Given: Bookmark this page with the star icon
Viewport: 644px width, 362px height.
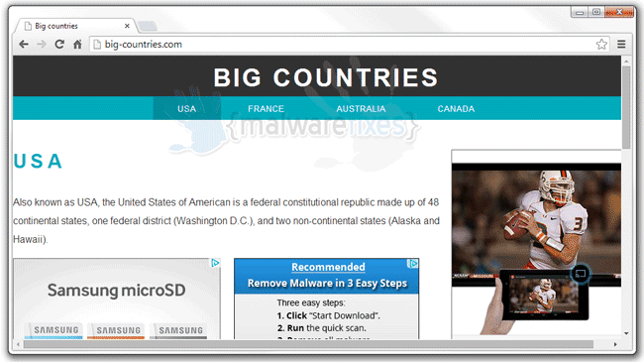Looking at the screenshot, I should pos(601,44).
